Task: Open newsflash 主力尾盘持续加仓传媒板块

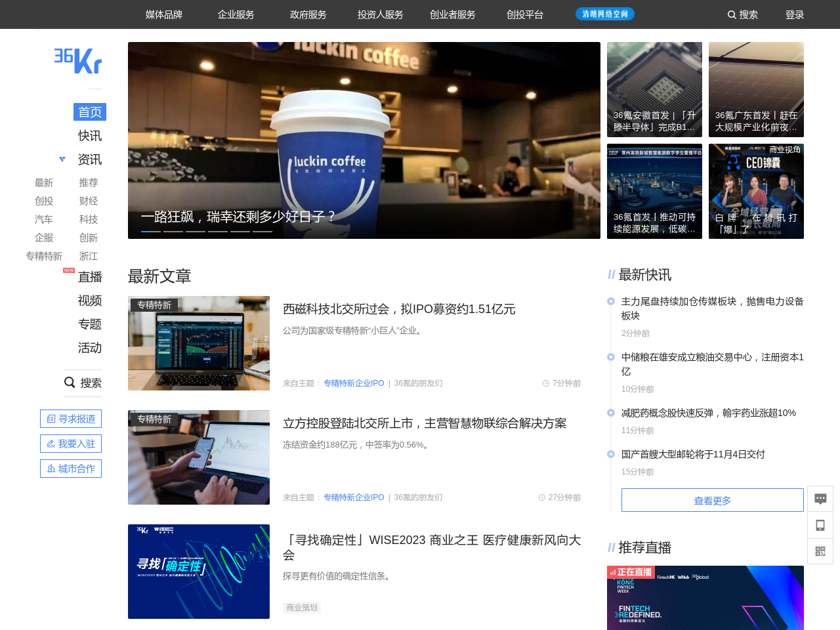Action: (x=713, y=308)
